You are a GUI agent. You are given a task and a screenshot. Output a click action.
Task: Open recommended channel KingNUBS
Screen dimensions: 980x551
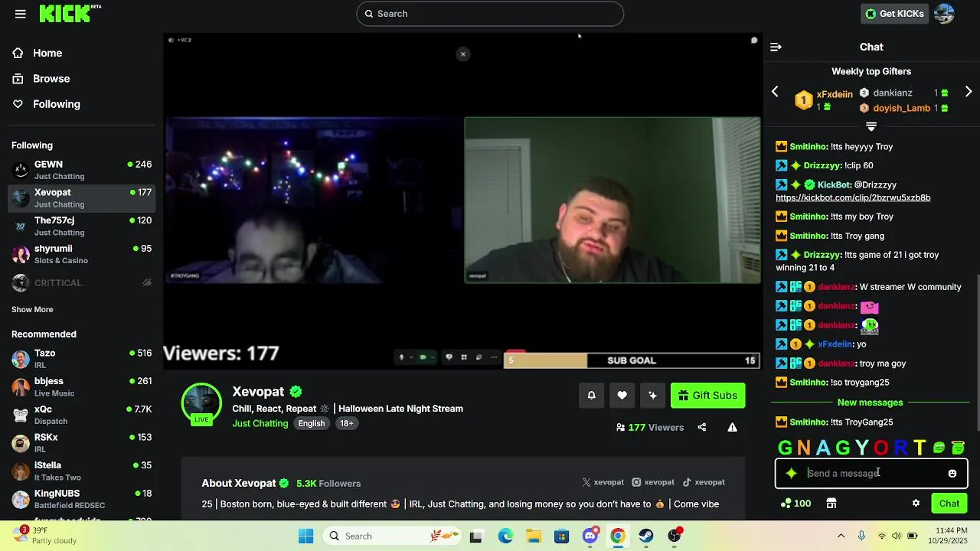click(82, 499)
